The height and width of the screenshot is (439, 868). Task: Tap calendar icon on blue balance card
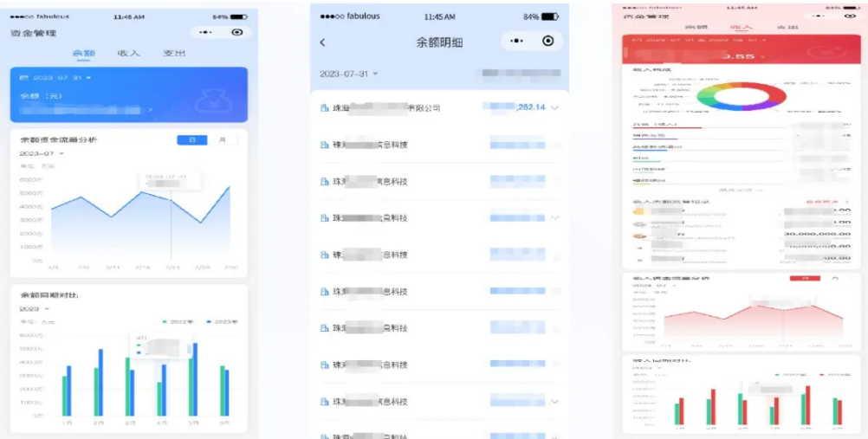[24, 78]
